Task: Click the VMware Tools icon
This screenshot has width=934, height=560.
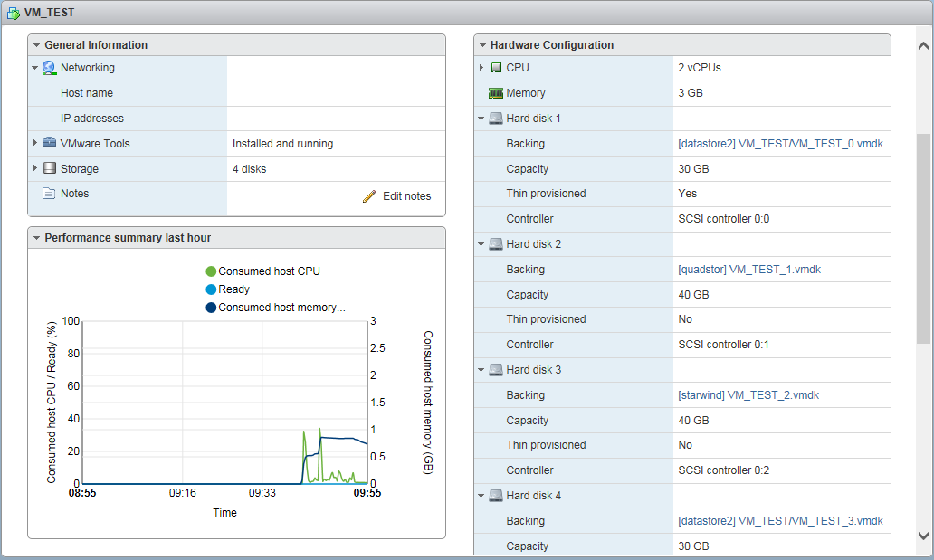Action: (50, 144)
